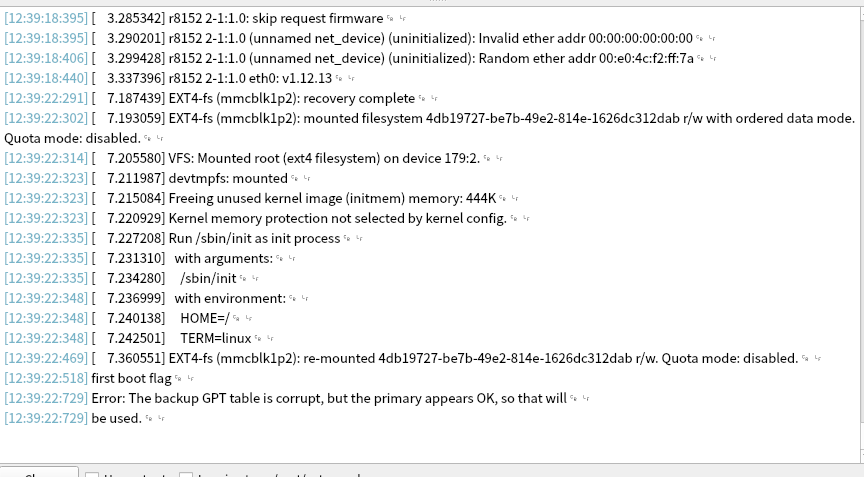Click the timestamp 12:39:22:469
The image size is (864, 477).
pyautogui.click(x=45, y=358)
